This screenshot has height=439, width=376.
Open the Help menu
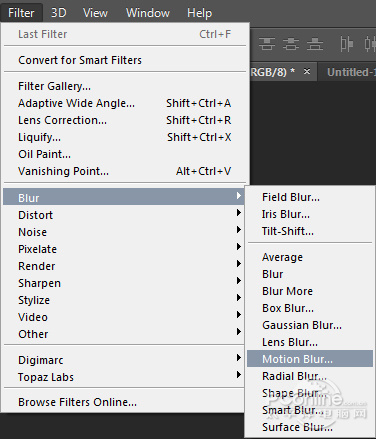199,13
